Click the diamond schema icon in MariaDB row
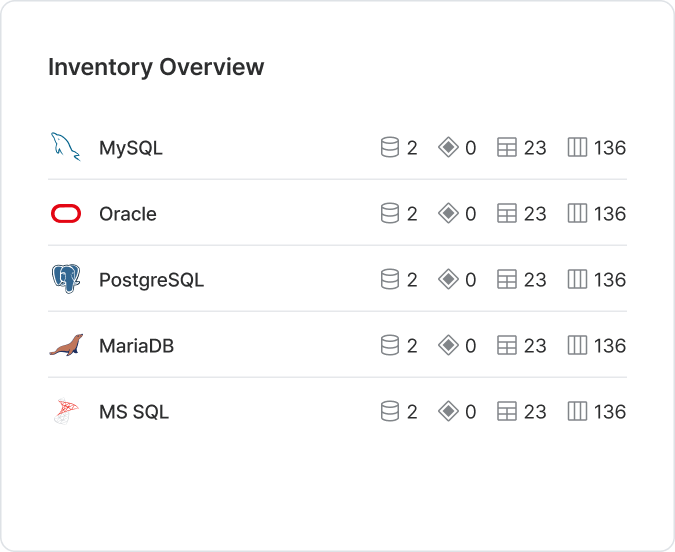Image resolution: width=675 pixels, height=552 pixels. [448, 345]
